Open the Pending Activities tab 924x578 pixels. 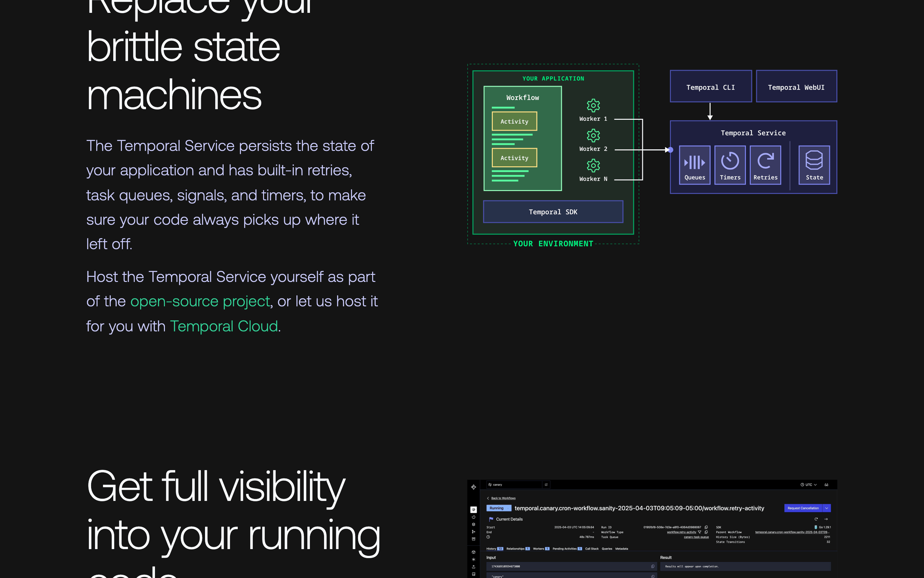pyautogui.click(x=567, y=548)
